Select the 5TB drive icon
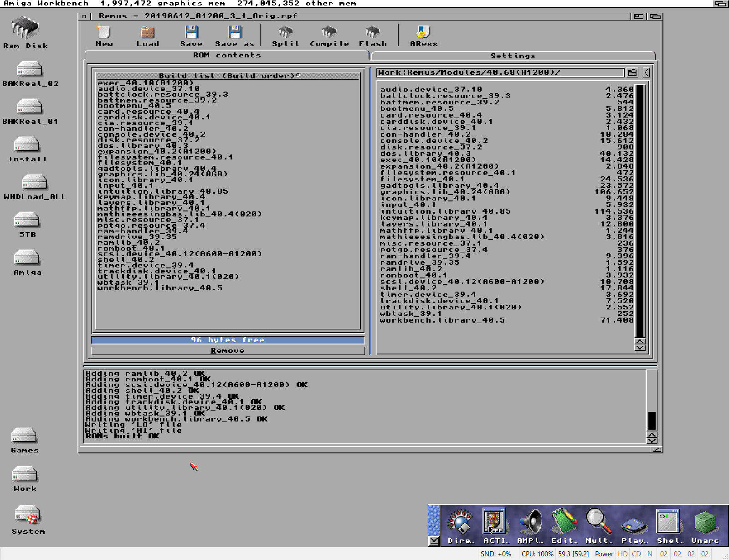This screenshot has width=729, height=560. [27, 225]
